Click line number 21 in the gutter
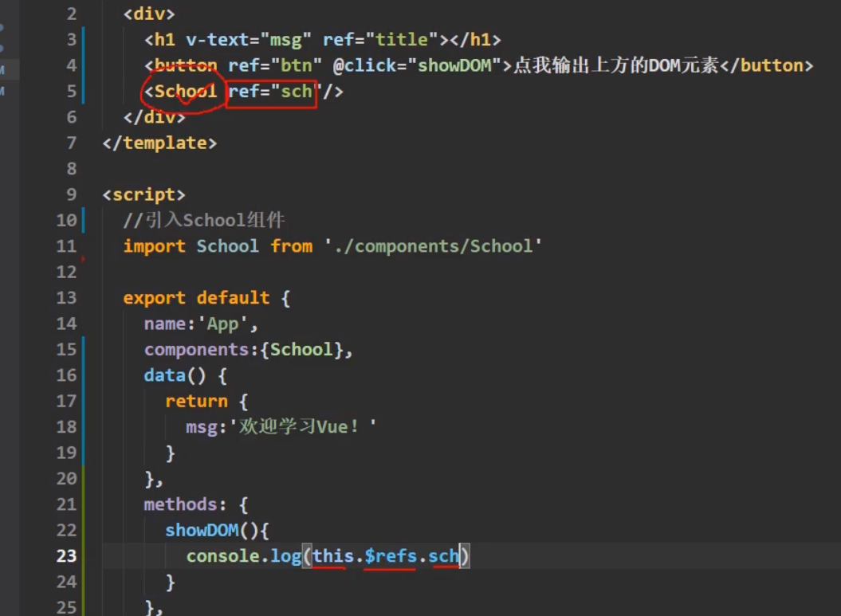Image resolution: width=841 pixels, height=616 pixels. [66, 504]
